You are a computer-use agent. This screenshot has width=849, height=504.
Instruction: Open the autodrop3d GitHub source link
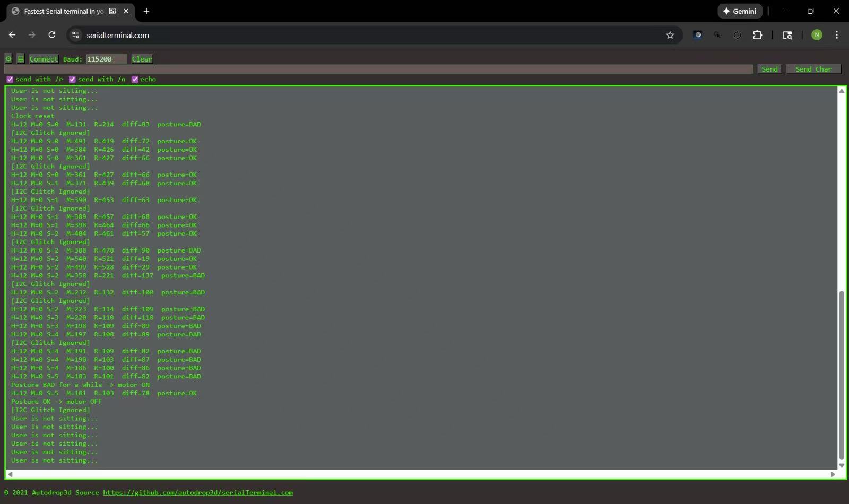(x=197, y=492)
